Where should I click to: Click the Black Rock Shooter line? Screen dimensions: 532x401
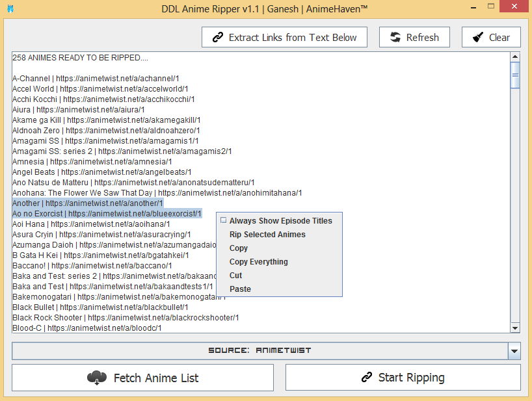click(126, 318)
